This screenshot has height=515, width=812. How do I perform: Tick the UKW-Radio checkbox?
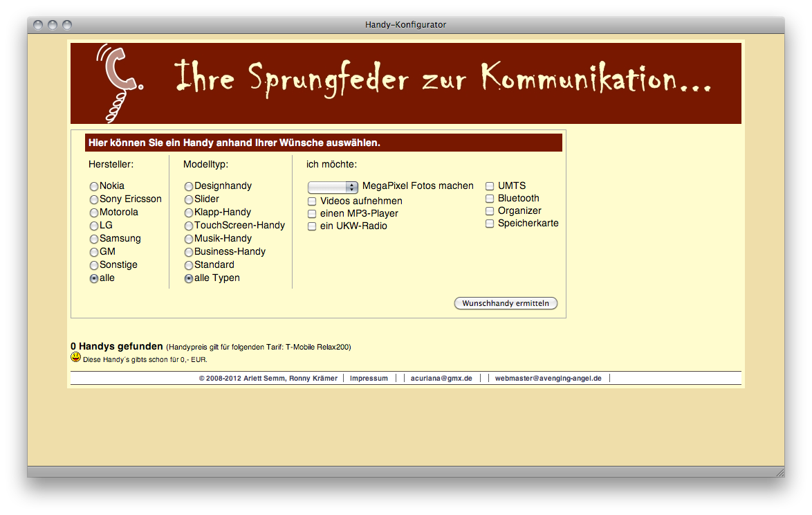pos(312,226)
